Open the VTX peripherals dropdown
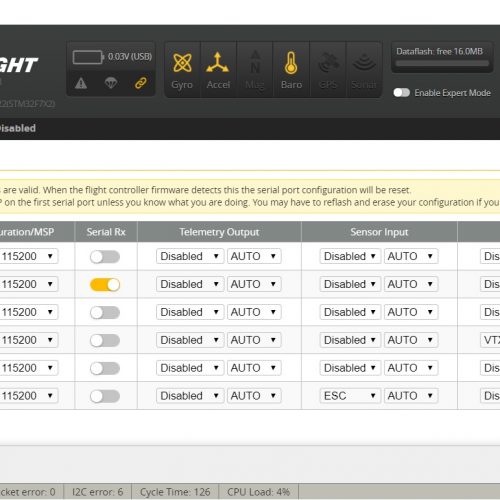 (490, 340)
